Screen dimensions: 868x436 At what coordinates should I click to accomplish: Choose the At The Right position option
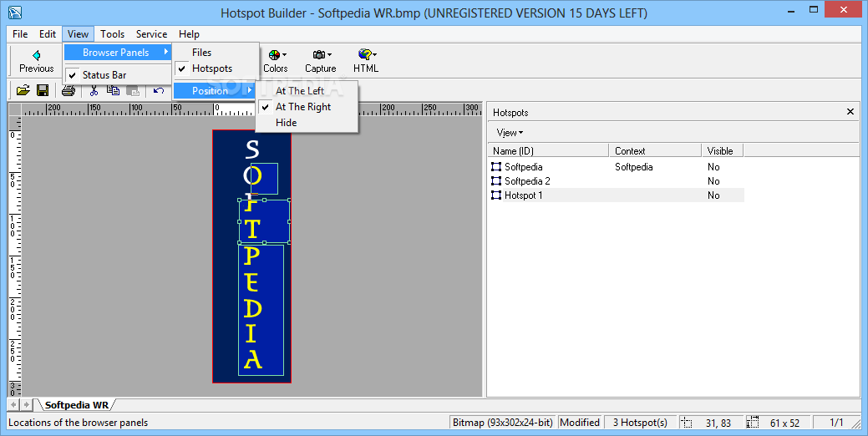click(x=307, y=107)
